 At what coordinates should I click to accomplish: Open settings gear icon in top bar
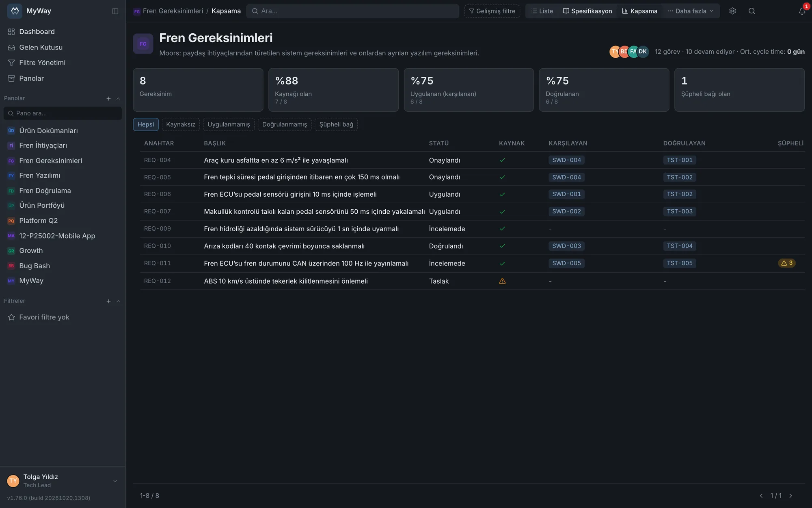point(732,11)
